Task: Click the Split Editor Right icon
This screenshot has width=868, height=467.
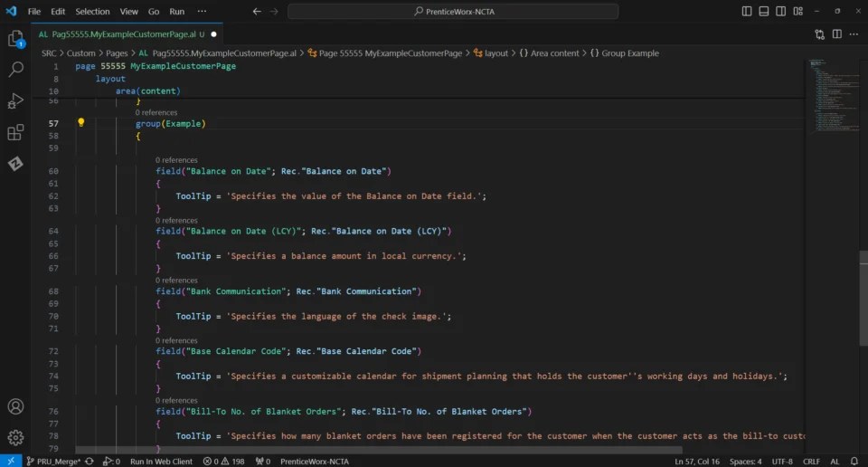Action: pyautogui.click(x=837, y=34)
